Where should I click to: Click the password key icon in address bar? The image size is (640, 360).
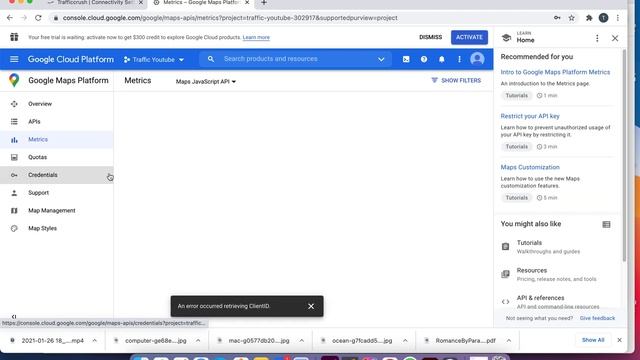pyautogui.click(x=557, y=18)
